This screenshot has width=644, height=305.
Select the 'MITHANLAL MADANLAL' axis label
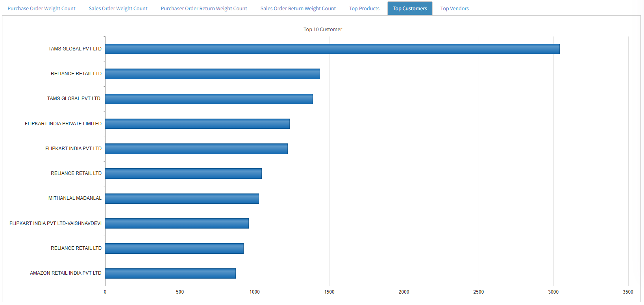[x=75, y=198]
